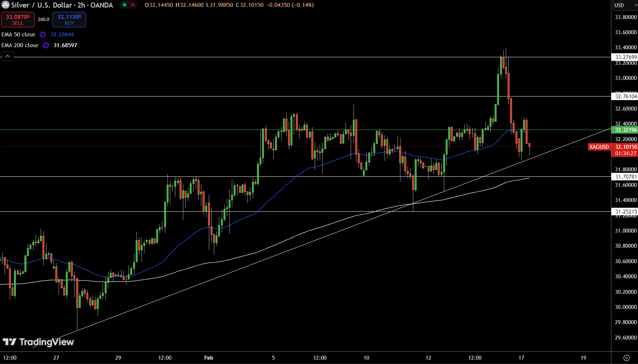638x364 pixels.
Task: Click the 31.00000 price scale label
Action: point(626,230)
